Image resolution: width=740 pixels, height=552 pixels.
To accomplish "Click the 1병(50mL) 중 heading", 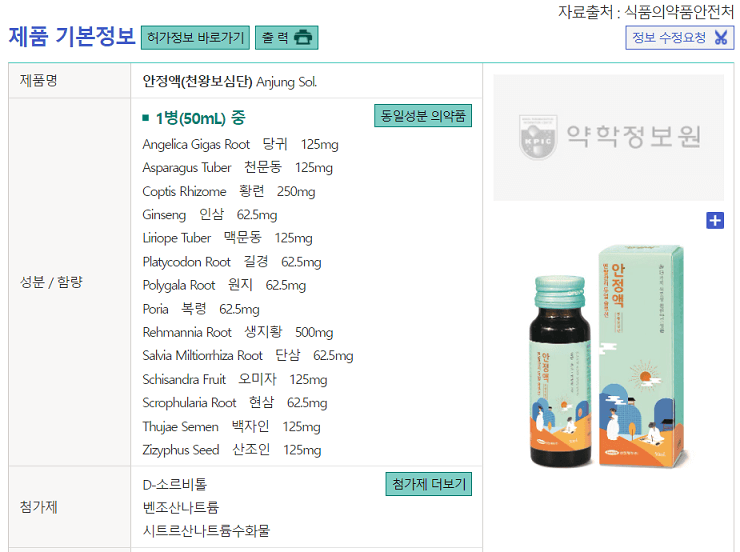I will point(194,118).
